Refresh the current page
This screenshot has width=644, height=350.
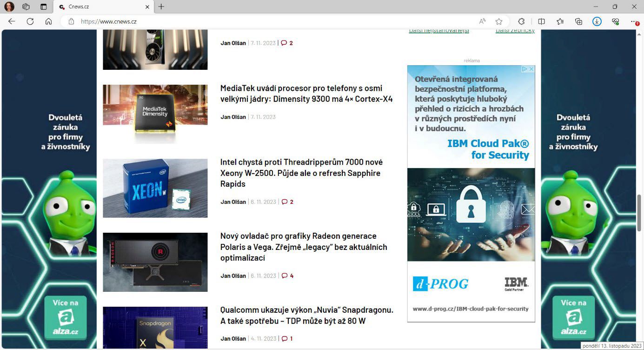[30, 21]
